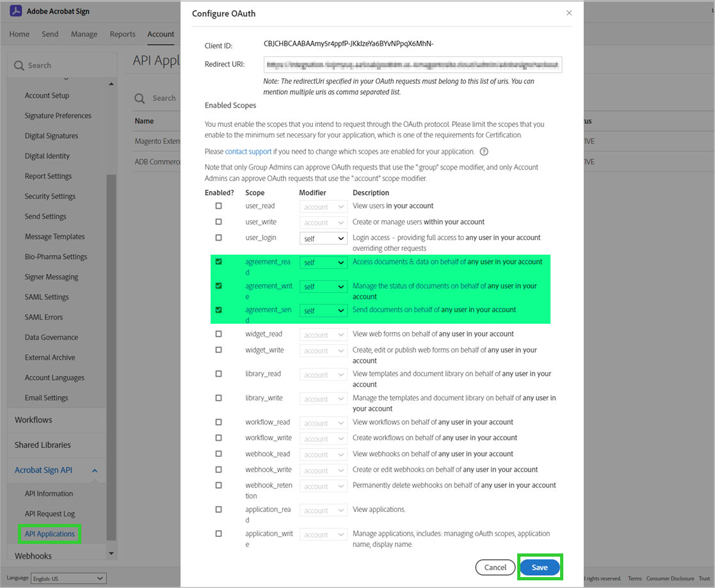Uncheck the agreement_write scope checkbox
715x588 pixels.
coord(218,286)
